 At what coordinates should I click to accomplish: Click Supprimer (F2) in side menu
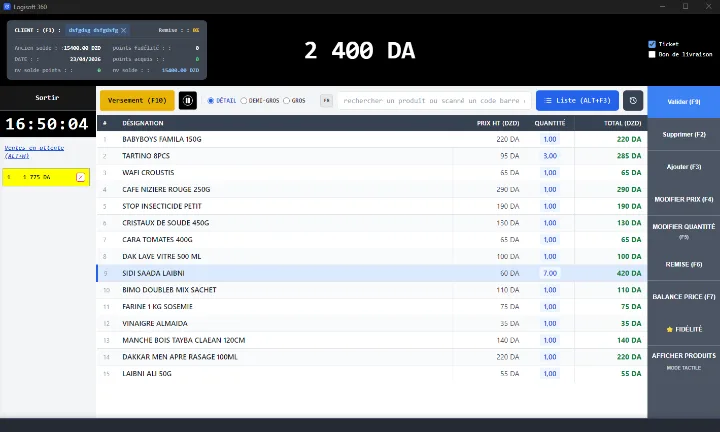click(x=684, y=135)
